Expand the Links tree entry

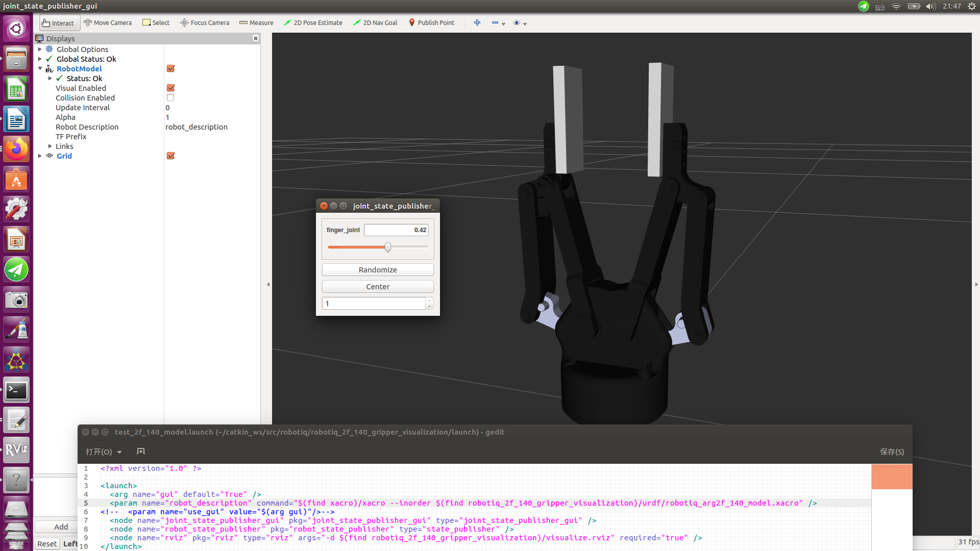[50, 146]
